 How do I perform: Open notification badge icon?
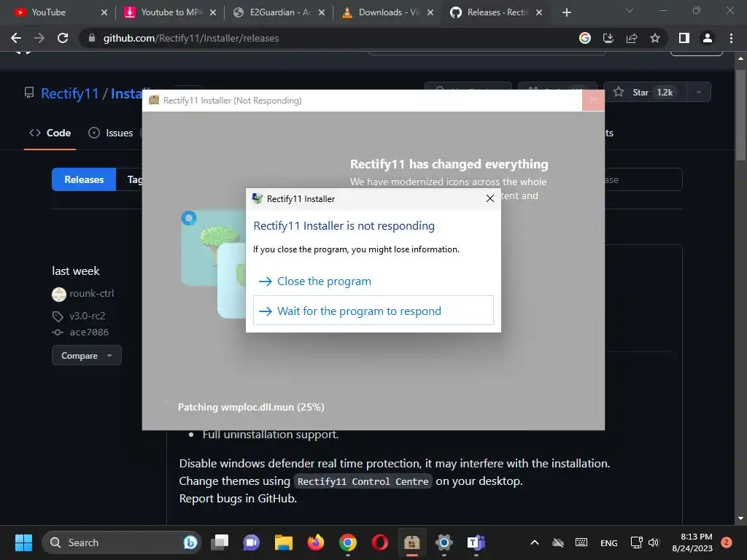(727, 542)
